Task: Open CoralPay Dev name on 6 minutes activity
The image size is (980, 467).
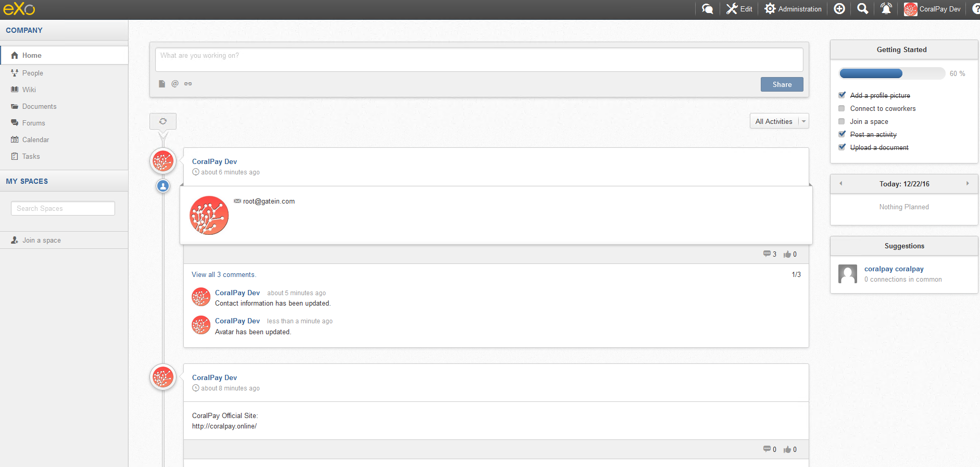Action: tap(215, 161)
